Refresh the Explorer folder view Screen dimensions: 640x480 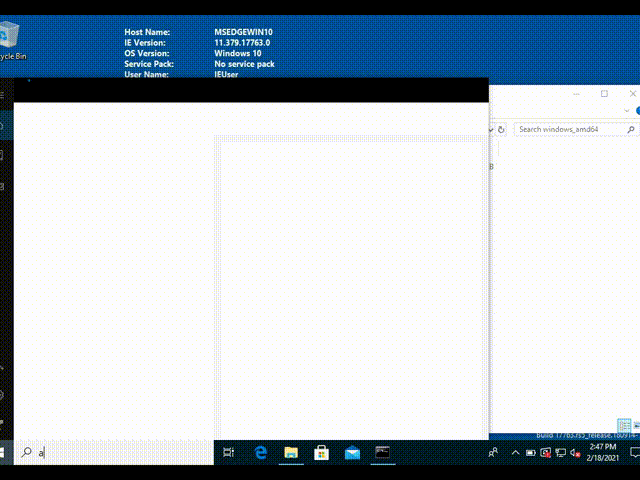(501, 130)
